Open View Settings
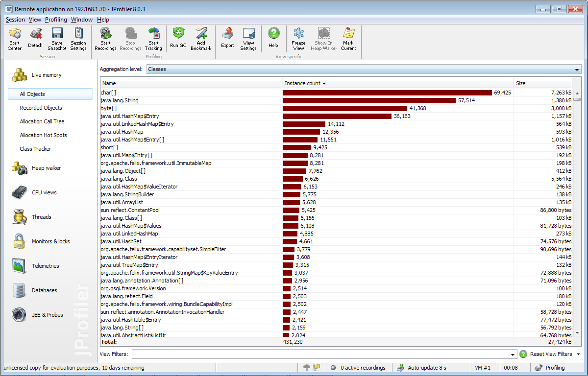This screenshot has width=588, height=376. pyautogui.click(x=248, y=39)
